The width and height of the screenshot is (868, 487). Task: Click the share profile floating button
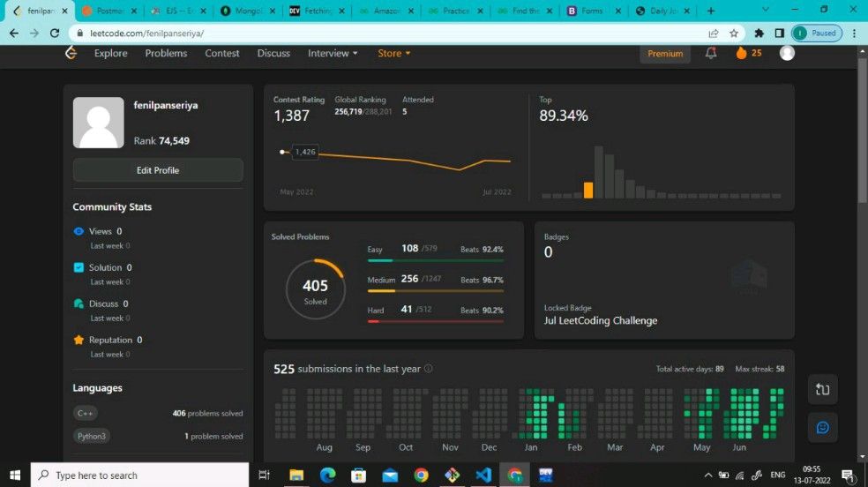[x=822, y=390]
